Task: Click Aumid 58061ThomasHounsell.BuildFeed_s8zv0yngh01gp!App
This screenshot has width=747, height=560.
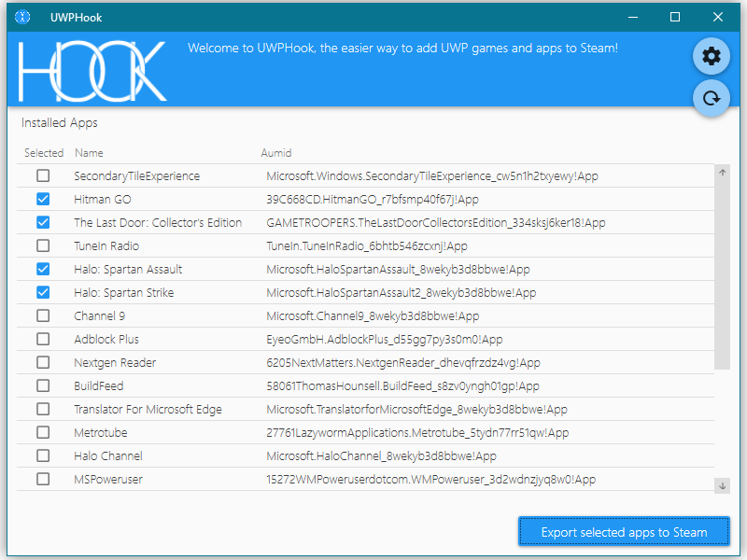Action: (x=402, y=386)
